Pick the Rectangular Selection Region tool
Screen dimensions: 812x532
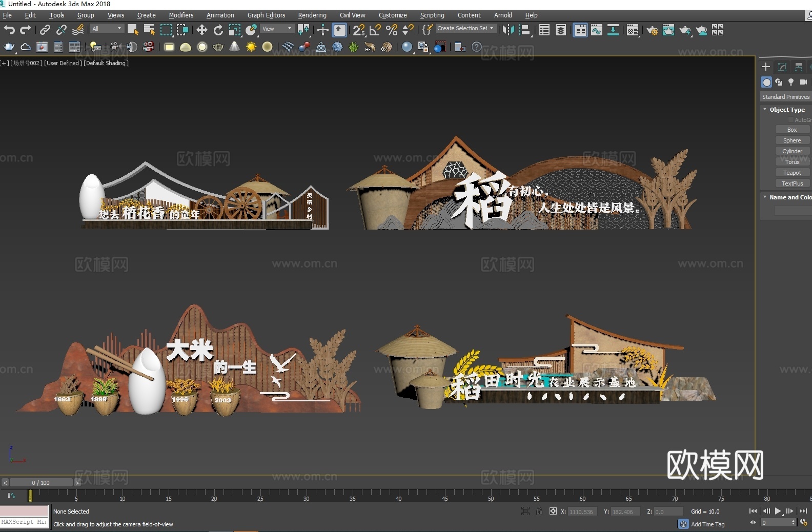tap(166, 30)
